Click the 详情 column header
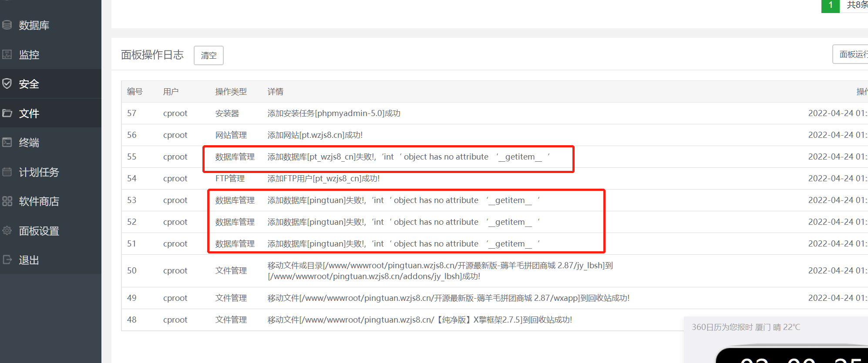 click(x=275, y=92)
